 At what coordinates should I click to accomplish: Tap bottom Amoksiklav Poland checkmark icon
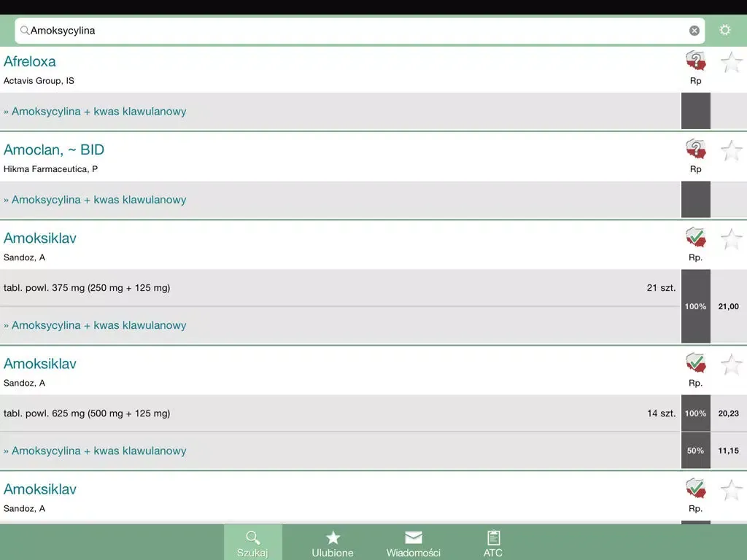point(695,489)
